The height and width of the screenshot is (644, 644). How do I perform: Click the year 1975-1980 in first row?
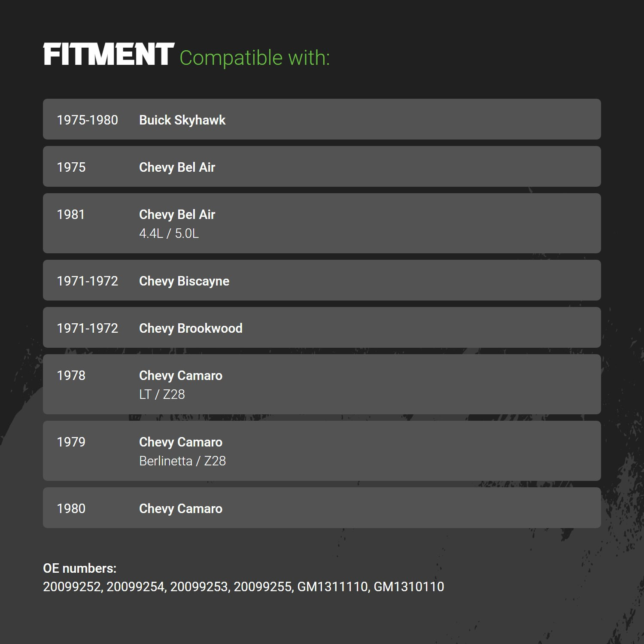coord(87,120)
